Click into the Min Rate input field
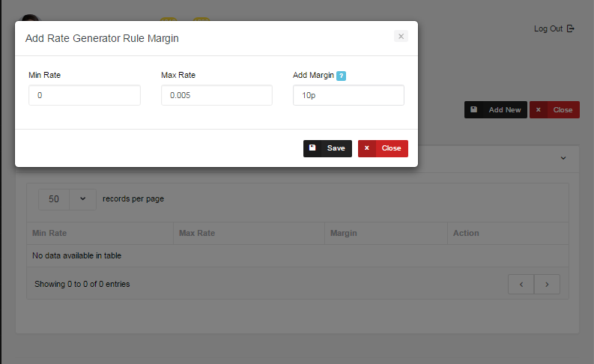The height and width of the screenshot is (364, 594). tap(85, 95)
